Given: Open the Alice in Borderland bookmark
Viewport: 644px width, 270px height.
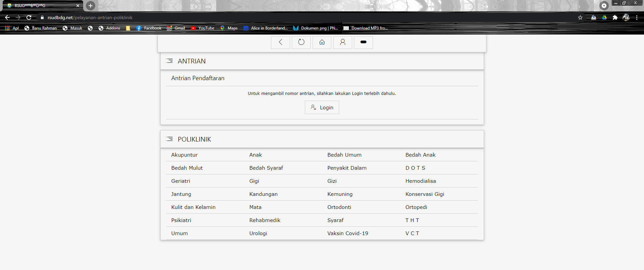Looking at the screenshot, I should [x=266, y=28].
